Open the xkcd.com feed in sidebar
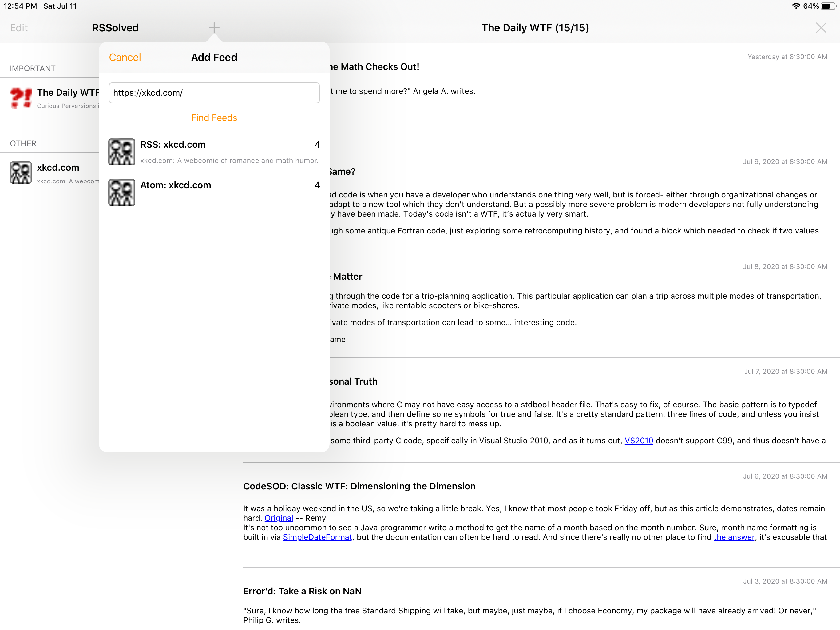The image size is (840, 630). [58, 168]
